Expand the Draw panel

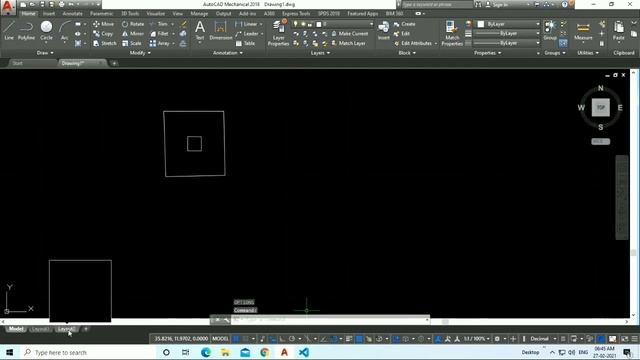pyautogui.click(x=45, y=53)
